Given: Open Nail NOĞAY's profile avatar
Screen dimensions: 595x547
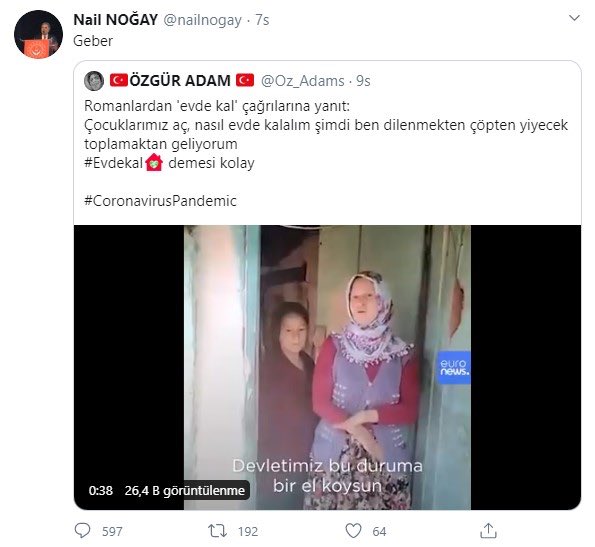Looking at the screenshot, I should point(38,35).
